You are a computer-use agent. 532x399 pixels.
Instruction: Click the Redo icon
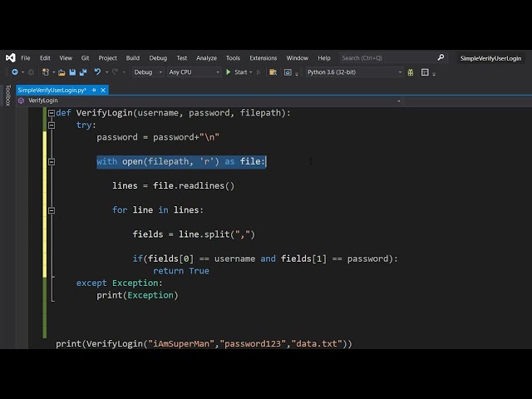point(116,71)
